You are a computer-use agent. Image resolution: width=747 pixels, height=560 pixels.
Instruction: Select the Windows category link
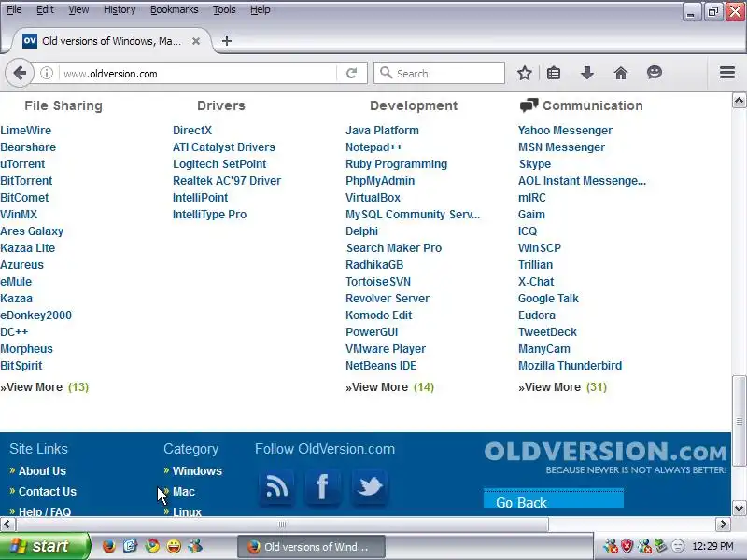(197, 471)
